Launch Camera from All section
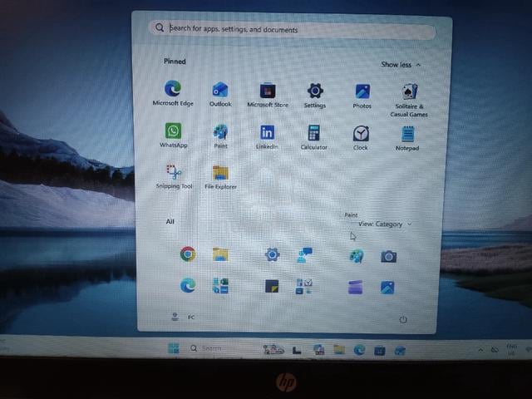Viewport: 532px width, 399px height. pyautogui.click(x=388, y=257)
